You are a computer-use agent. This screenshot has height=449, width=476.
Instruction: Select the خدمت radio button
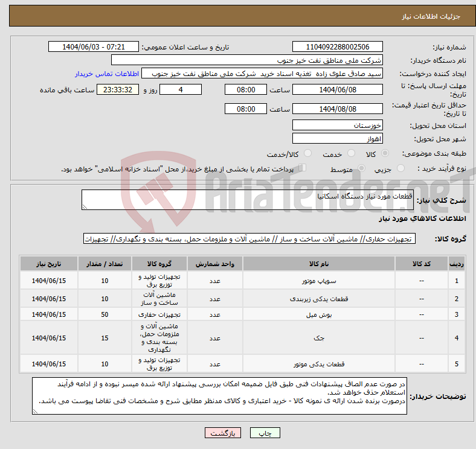point(351,153)
